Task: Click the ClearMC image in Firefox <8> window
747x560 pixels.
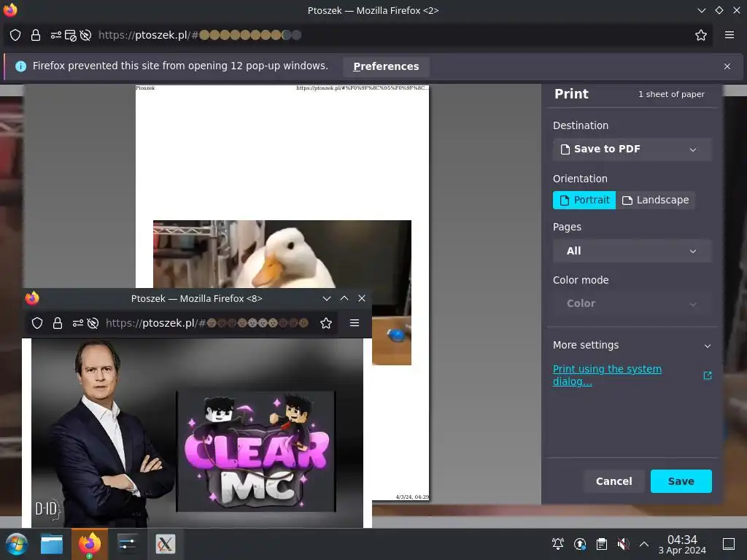Action: (x=256, y=451)
